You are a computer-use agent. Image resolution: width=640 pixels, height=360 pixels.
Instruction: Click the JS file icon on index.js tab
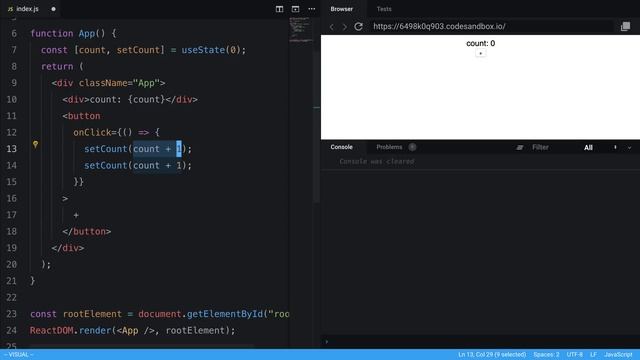point(10,9)
